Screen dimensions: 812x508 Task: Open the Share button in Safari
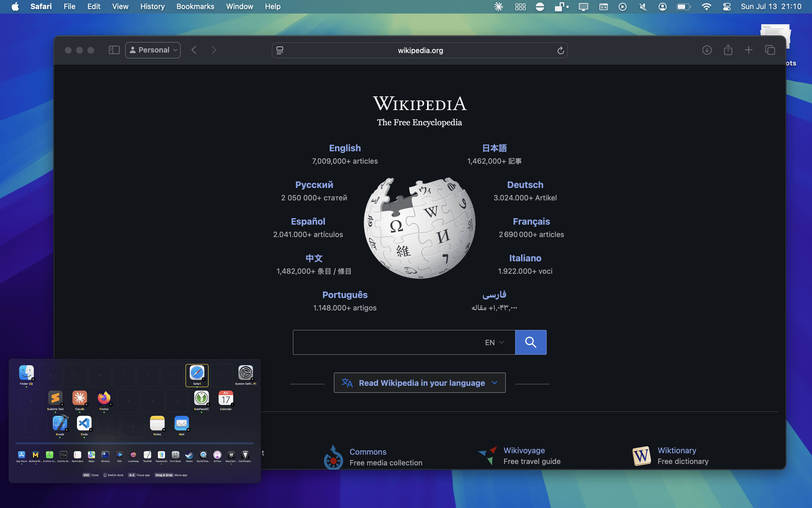pyautogui.click(x=728, y=50)
